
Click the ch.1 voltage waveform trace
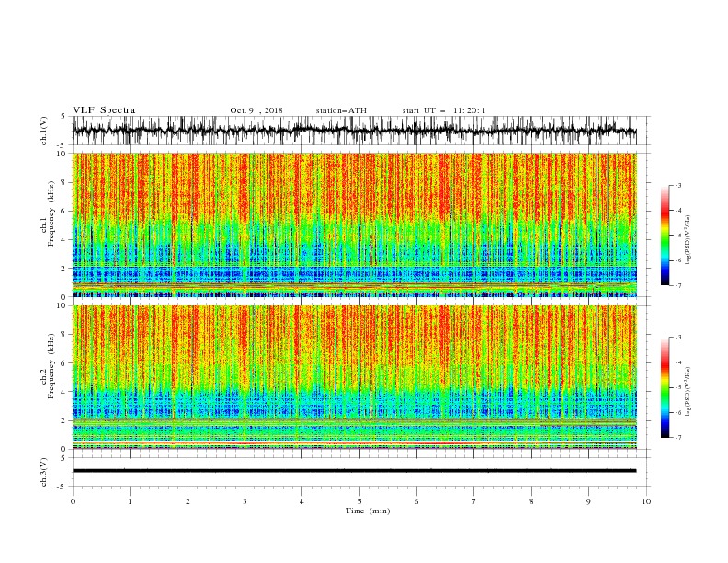354,131
